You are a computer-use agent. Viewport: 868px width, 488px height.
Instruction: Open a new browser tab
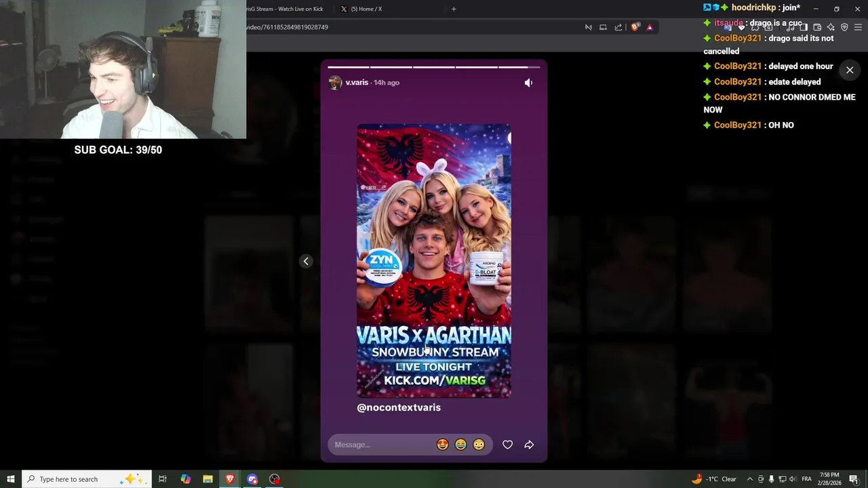coord(454,9)
